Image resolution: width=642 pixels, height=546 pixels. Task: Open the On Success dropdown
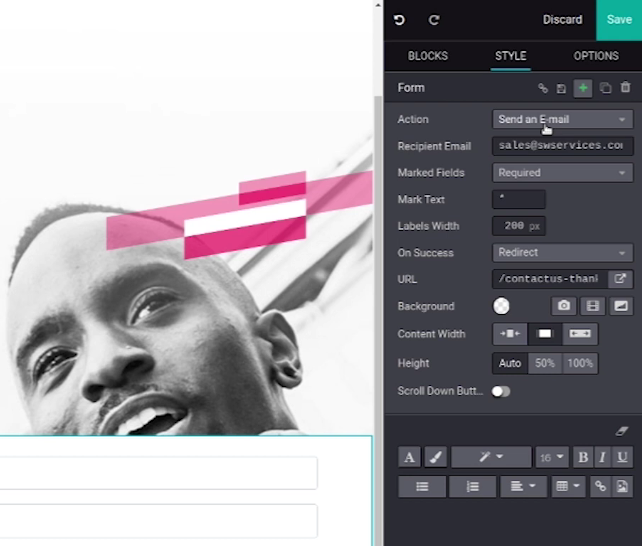pos(563,253)
